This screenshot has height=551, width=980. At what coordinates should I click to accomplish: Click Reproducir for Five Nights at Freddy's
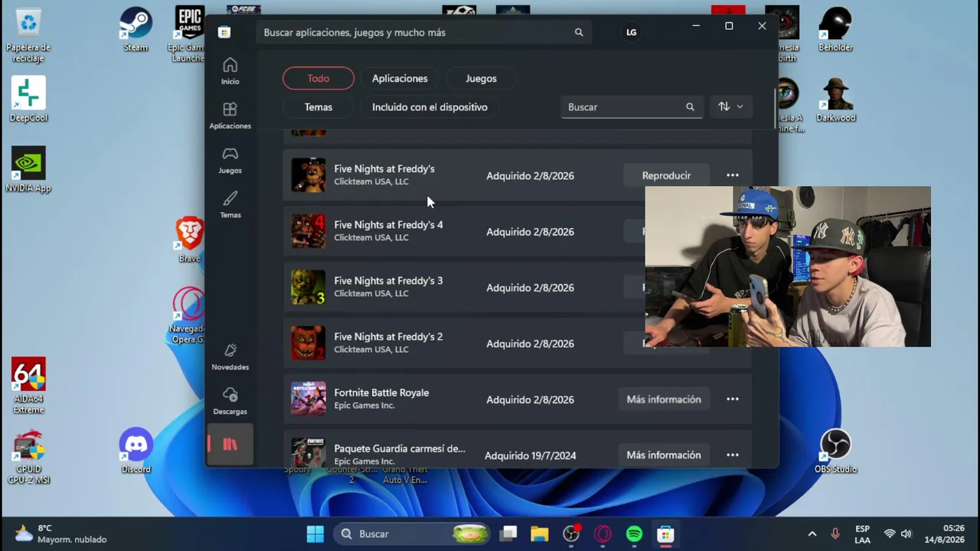[666, 175]
